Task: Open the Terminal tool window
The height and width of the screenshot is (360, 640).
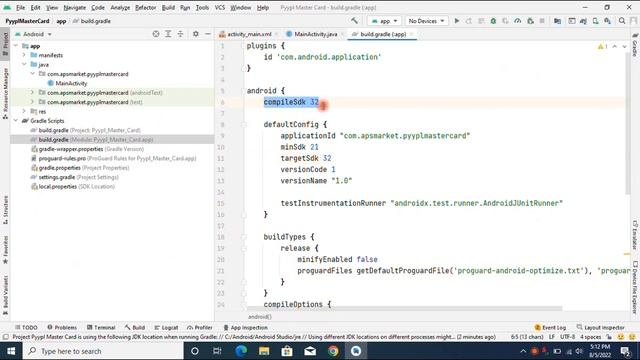Action: [x=101, y=327]
